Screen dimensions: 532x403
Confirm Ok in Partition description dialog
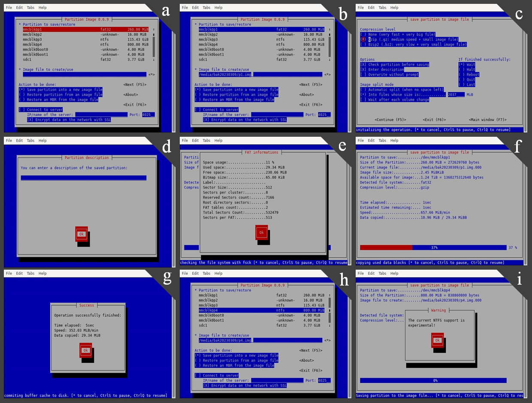[x=81, y=234]
